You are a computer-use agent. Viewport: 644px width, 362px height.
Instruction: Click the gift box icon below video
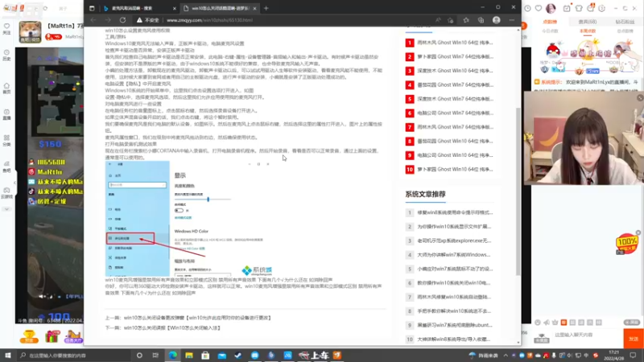[x=52, y=336]
